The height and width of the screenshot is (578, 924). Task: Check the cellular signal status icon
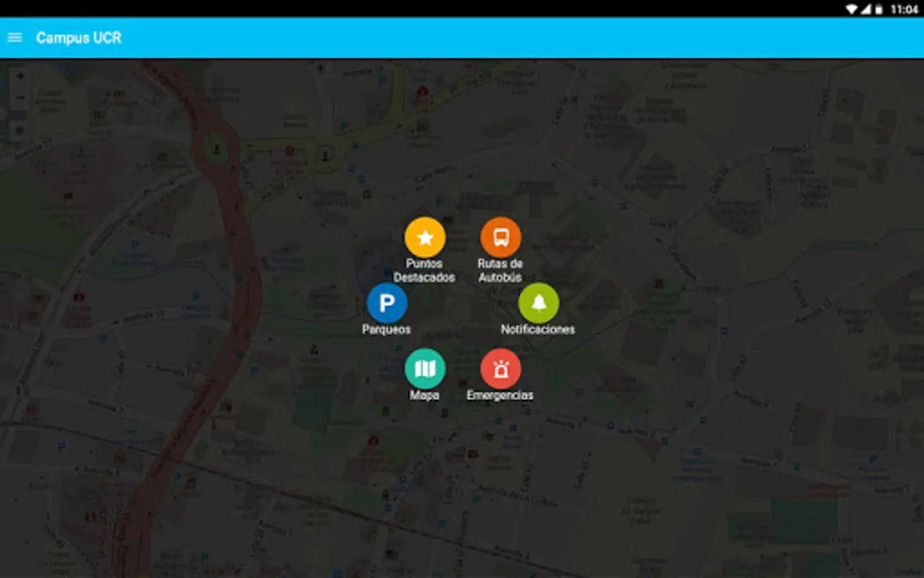[866, 9]
